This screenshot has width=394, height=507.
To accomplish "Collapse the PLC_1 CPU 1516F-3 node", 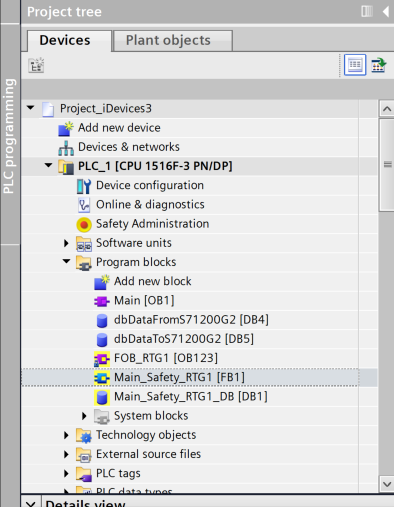I will click(49, 165).
